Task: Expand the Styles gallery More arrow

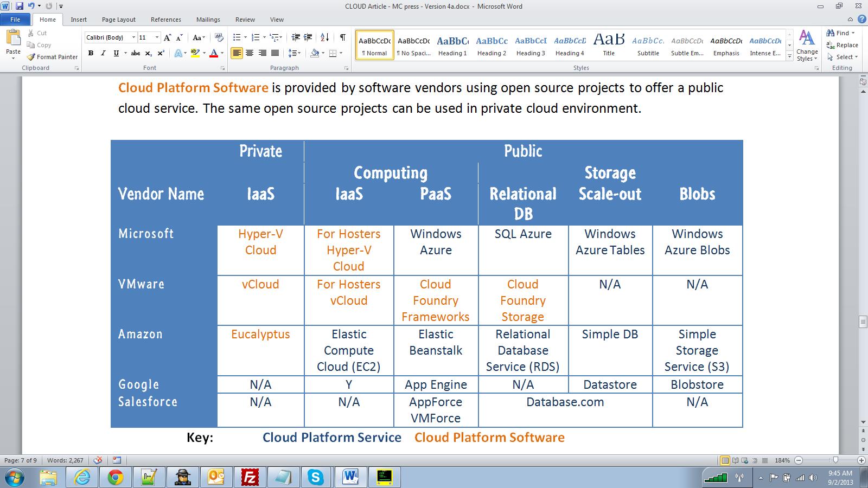Action: click(789, 56)
